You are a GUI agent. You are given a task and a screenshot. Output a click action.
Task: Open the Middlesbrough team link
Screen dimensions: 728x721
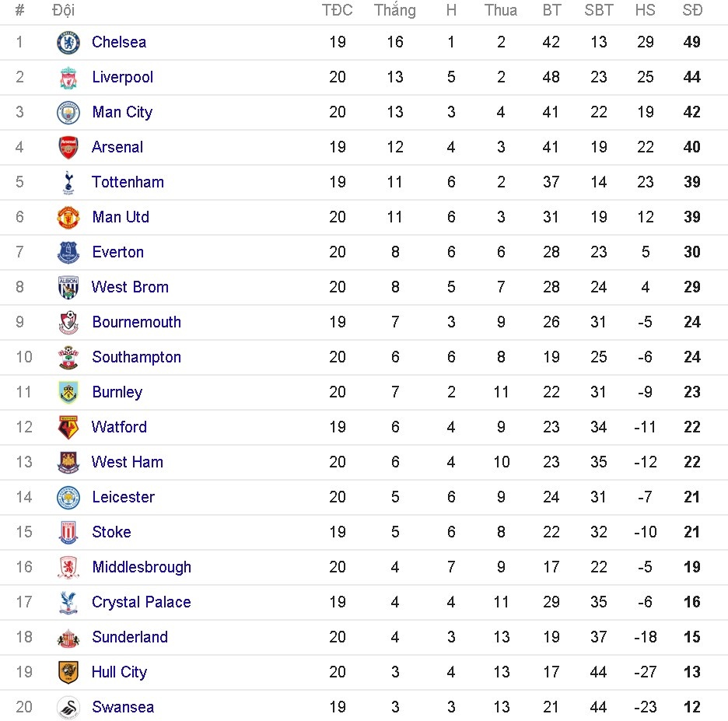142,567
